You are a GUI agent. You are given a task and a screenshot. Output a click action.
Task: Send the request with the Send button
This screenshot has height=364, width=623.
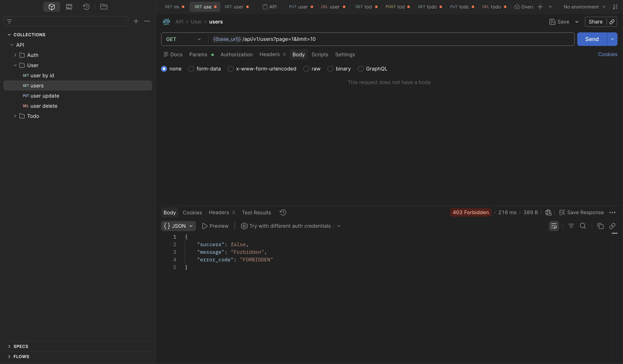click(592, 39)
